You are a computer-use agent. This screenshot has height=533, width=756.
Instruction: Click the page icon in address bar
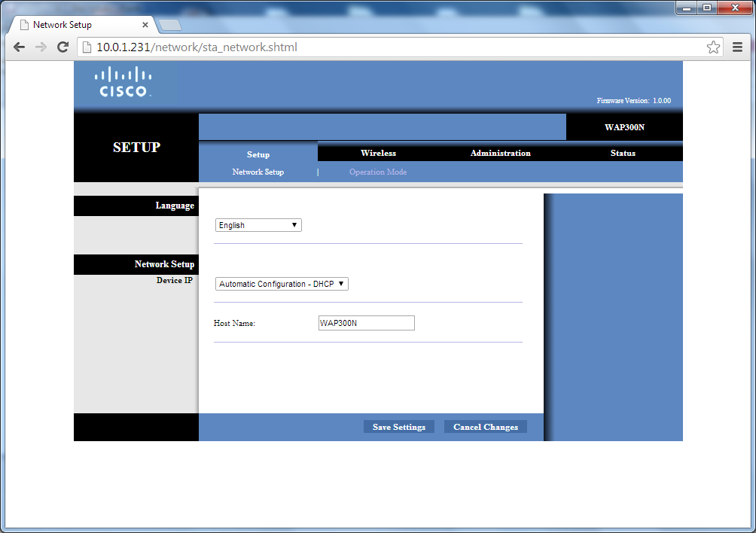(87, 47)
